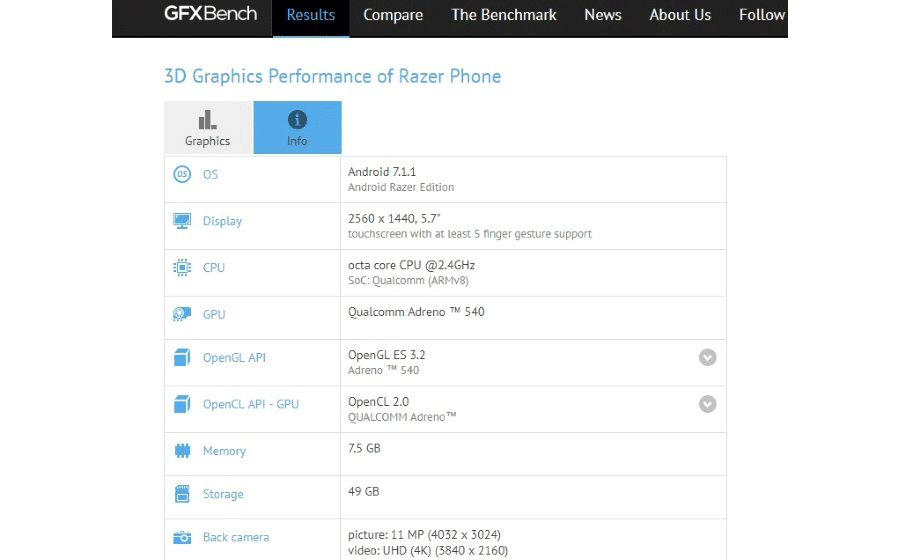The width and height of the screenshot is (900, 560).
Task: Click the Storage card icon
Action: 182,494
